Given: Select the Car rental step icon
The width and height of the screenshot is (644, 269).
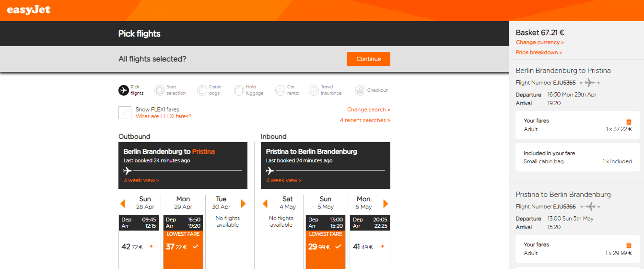Looking at the screenshot, I should click(280, 90).
